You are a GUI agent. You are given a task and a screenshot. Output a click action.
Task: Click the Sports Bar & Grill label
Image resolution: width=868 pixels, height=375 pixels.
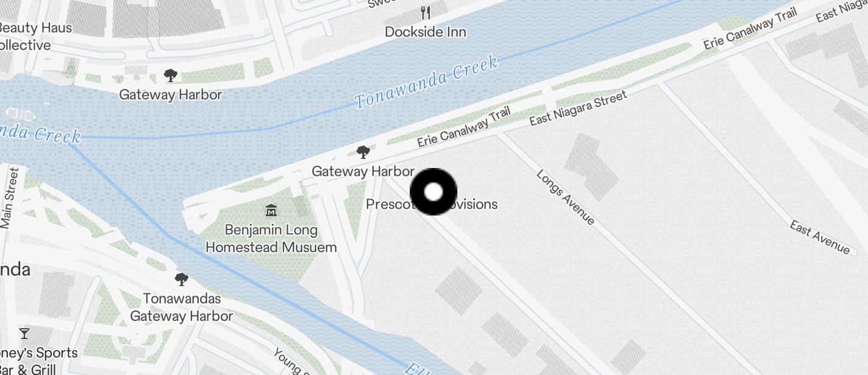point(38,361)
